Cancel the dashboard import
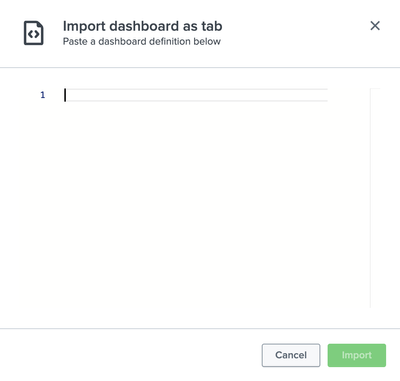This screenshot has width=400, height=381. pos(291,355)
